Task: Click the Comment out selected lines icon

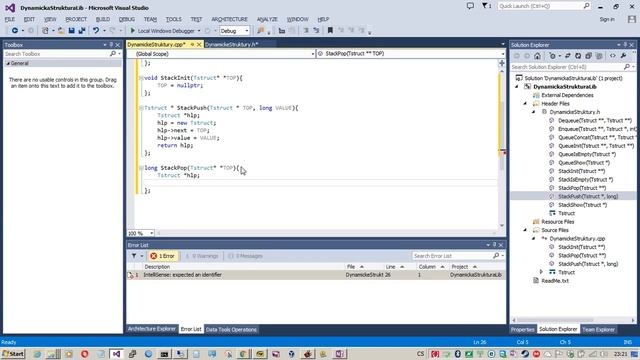Action: 305,31
